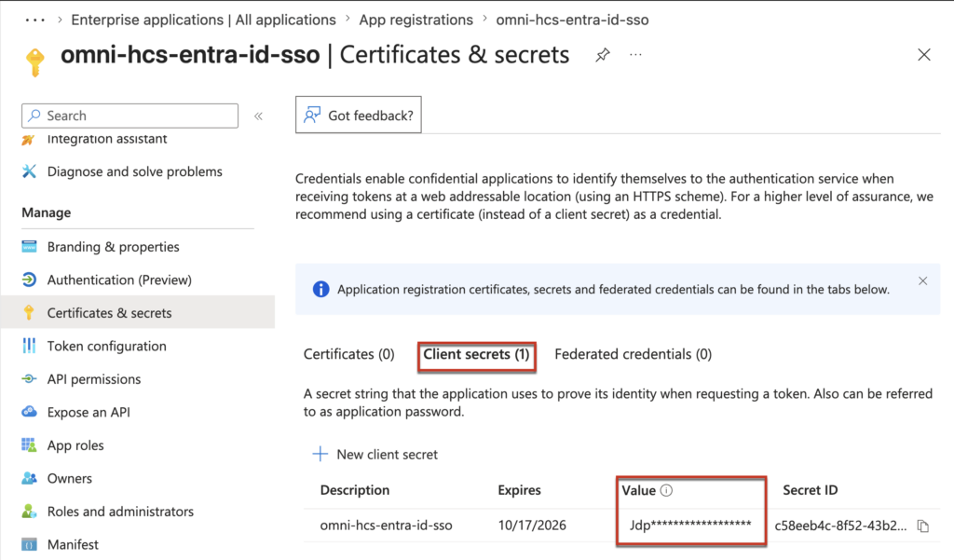Open Diagnose and solve problems
This screenshot has width=954, height=560.
coord(134,171)
